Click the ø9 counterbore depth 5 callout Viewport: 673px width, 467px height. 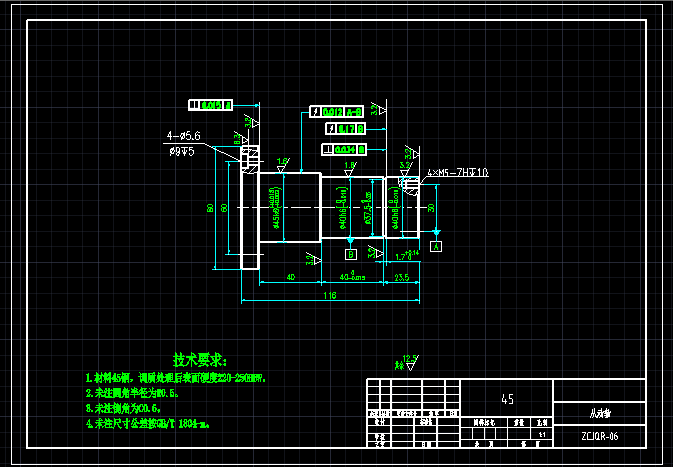coord(182,152)
